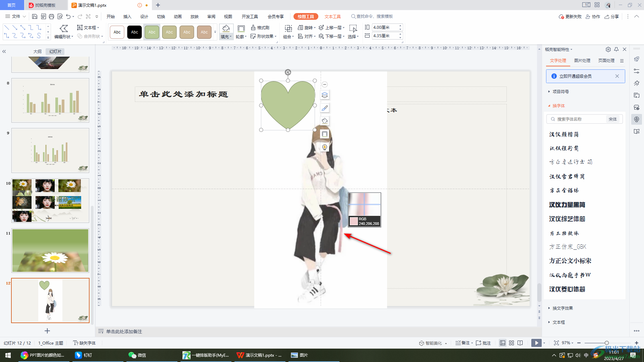This screenshot has width=644, height=362.
Task: Open the 形状效果 shape effects dropdown
Action: tap(264, 36)
